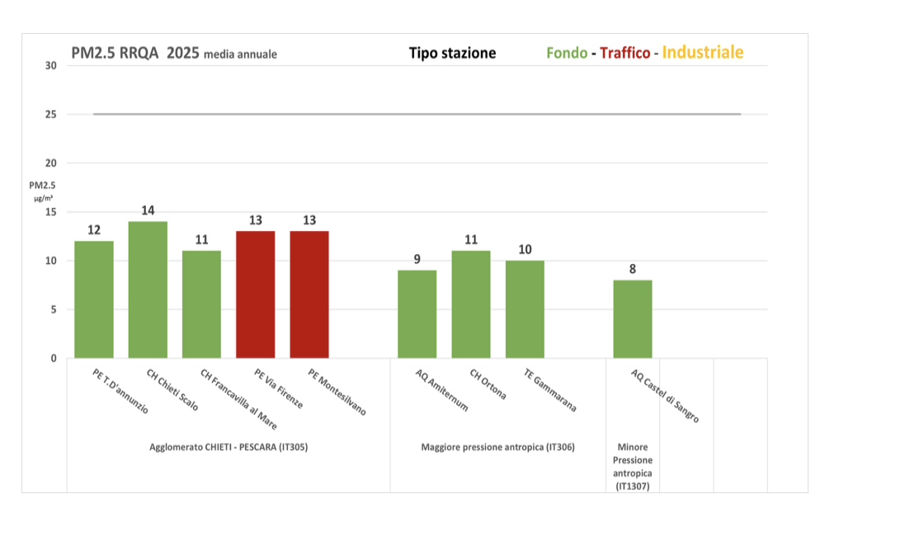
Task: Select the PM2.5 µg/m³ y-axis title
Action: (x=42, y=191)
